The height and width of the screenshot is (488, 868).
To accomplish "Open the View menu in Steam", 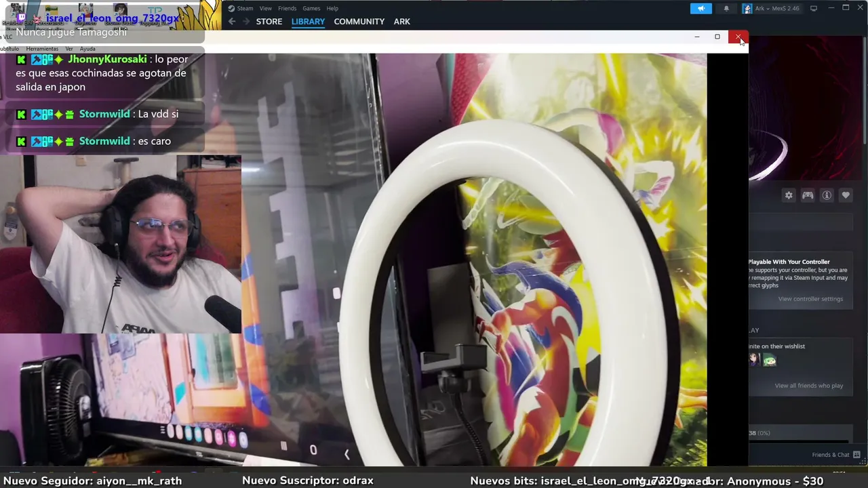I will point(266,8).
